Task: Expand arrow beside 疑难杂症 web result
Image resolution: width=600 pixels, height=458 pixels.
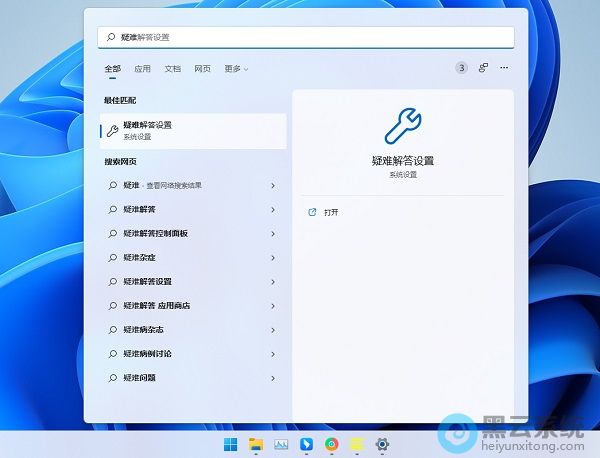Action: coord(273,257)
